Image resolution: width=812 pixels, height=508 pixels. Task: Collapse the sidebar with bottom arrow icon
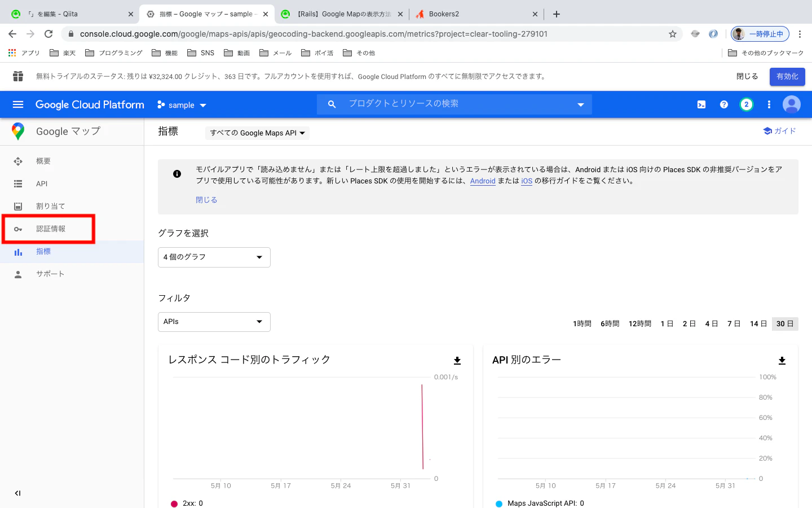17,493
